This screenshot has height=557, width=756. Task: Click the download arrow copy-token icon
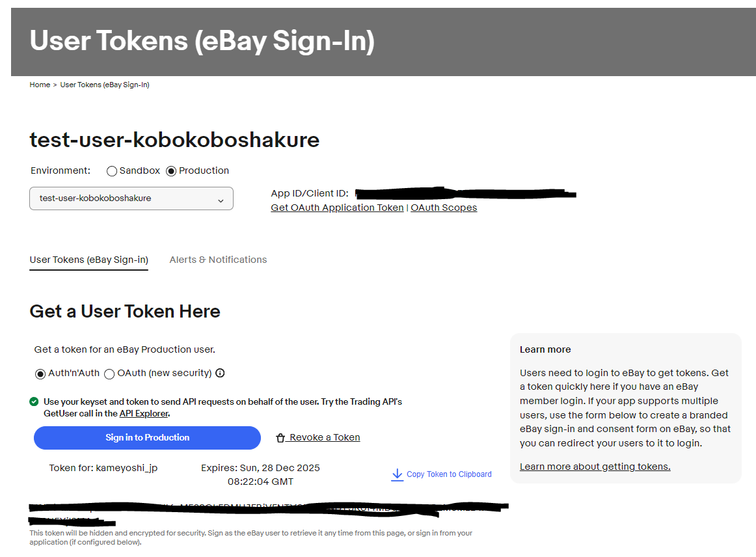tap(397, 474)
